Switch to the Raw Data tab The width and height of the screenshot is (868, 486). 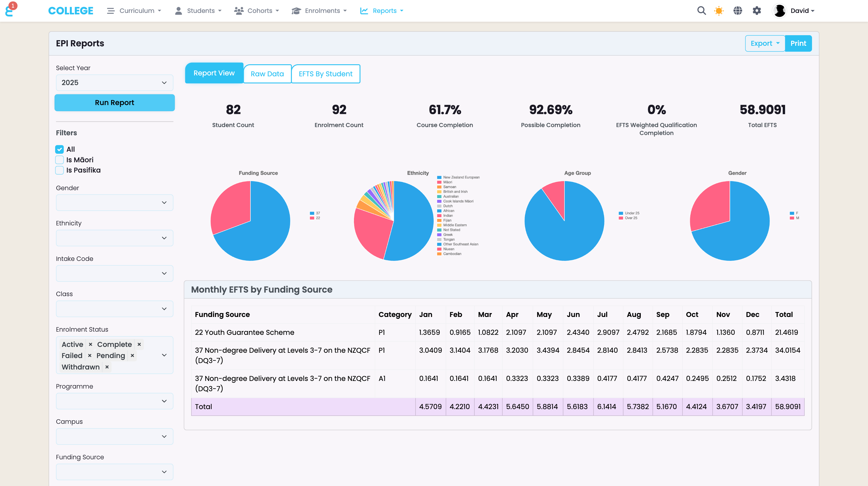pyautogui.click(x=267, y=74)
